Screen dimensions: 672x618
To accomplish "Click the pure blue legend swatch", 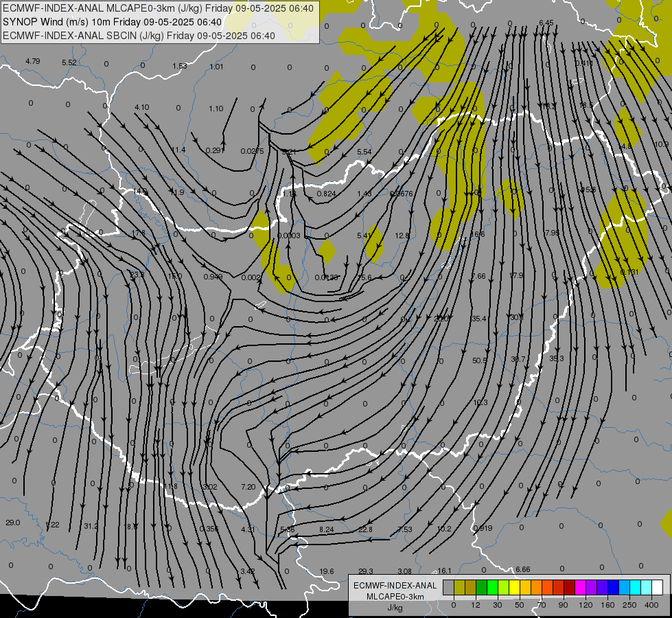I will coord(613,587).
